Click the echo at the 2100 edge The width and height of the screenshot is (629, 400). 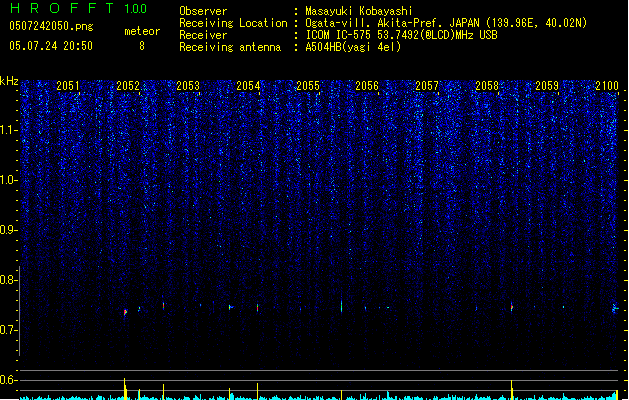[x=615, y=308]
